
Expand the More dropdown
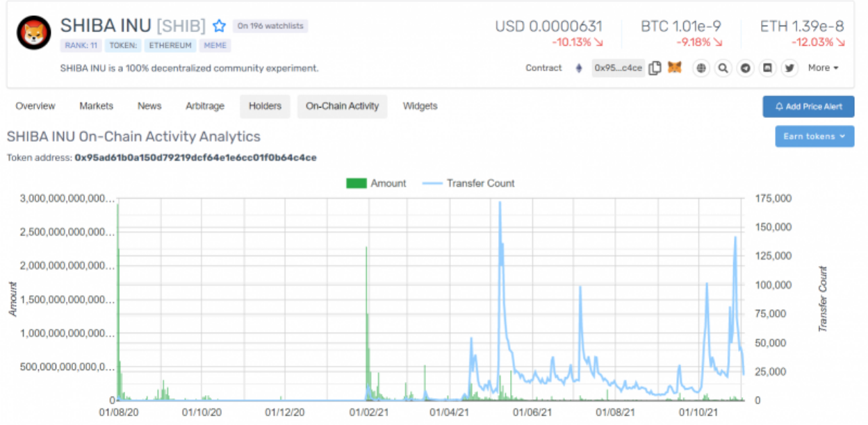(x=823, y=68)
